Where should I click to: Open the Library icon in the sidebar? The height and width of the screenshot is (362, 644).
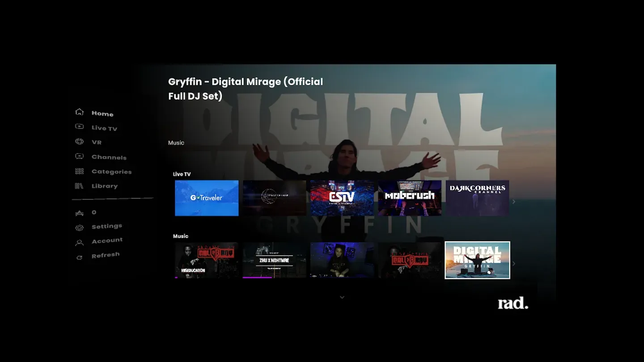click(79, 186)
